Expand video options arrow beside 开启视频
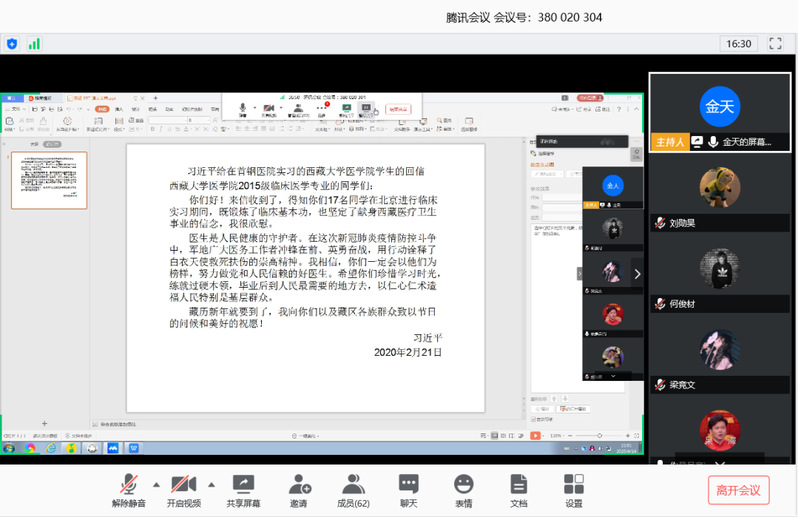Screen dimensions: 798x517 (x=211, y=483)
